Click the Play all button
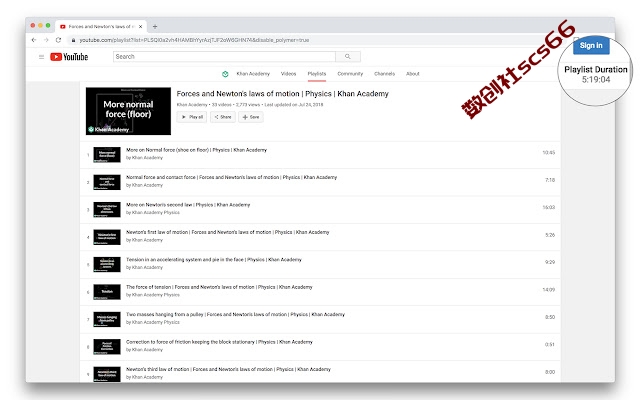Image resolution: width=640 pixels, height=400 pixels. pos(192,117)
